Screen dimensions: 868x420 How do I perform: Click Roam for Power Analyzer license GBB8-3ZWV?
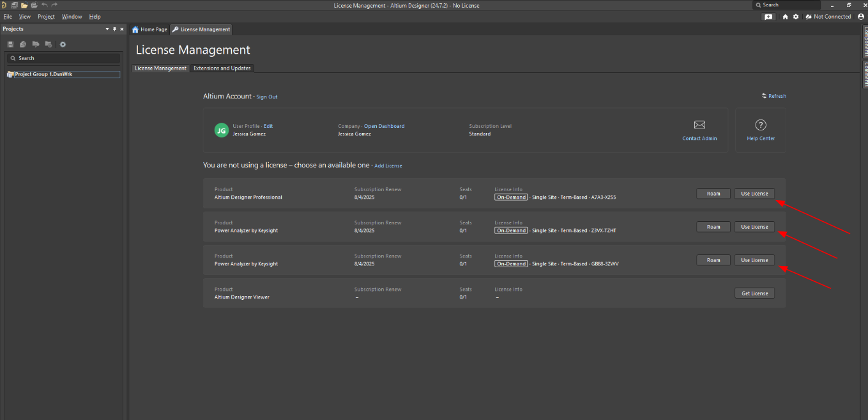coord(713,260)
